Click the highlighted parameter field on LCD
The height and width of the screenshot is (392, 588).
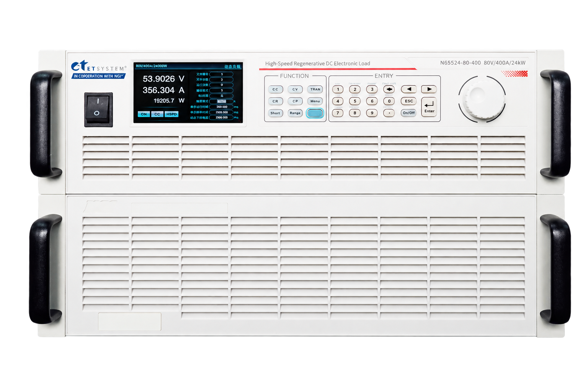tap(222, 101)
